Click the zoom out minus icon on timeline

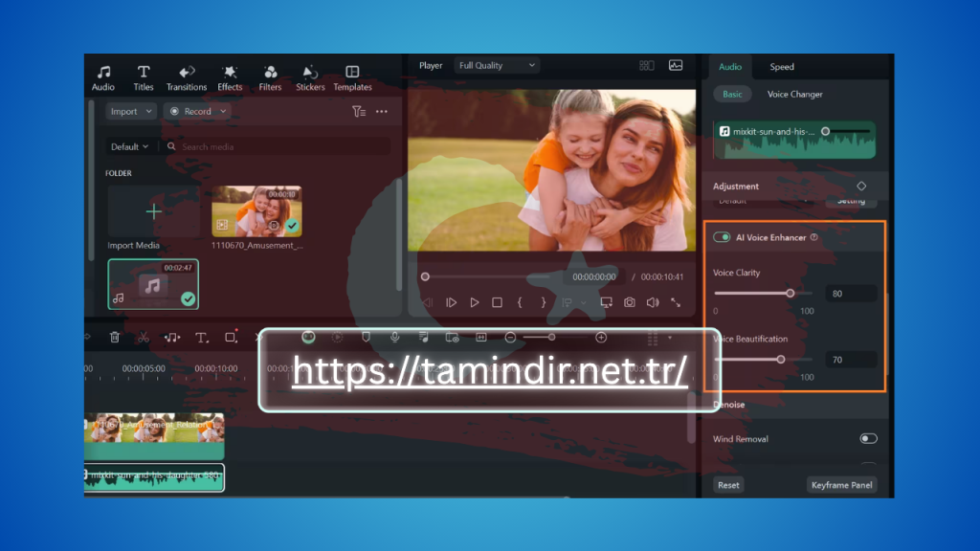click(x=510, y=338)
